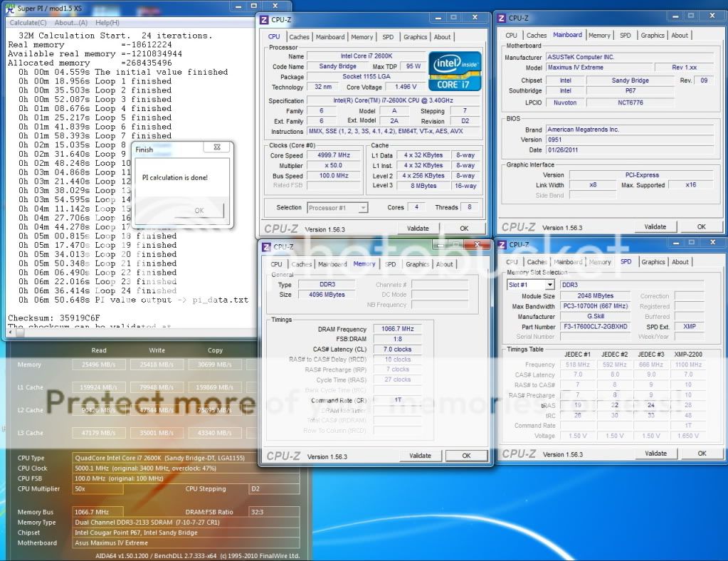Close the Finish dialog with its X

point(216,148)
